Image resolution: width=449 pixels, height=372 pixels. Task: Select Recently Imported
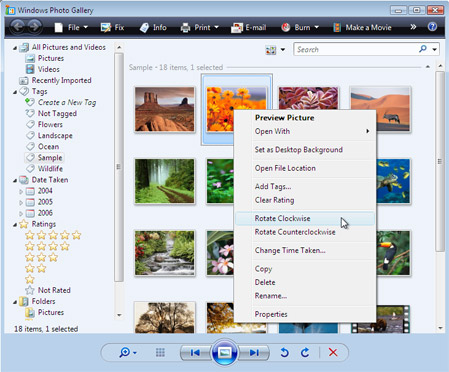pyautogui.click(x=61, y=80)
